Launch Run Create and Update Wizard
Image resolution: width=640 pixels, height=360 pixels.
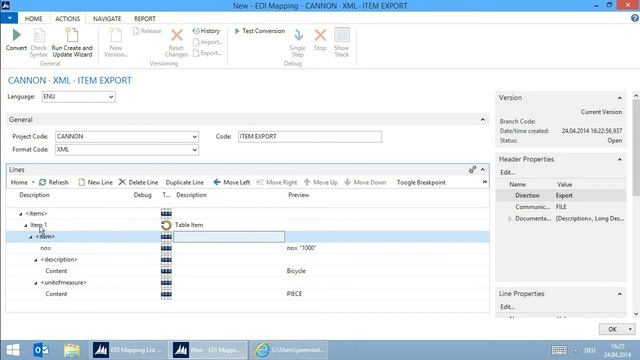click(72, 42)
